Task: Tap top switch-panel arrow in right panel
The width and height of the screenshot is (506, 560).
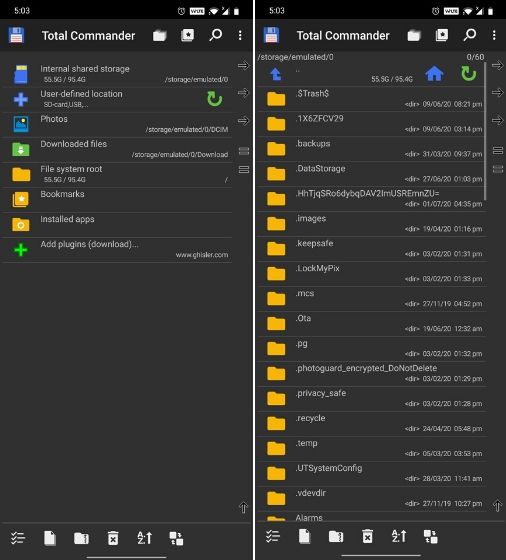Action: (497, 65)
